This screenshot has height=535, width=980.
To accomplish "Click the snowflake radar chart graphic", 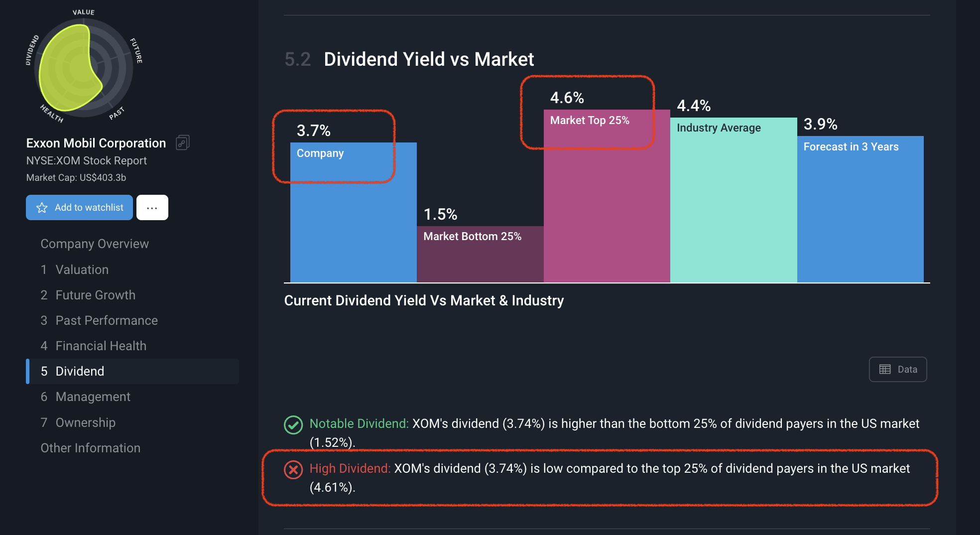I will [84, 68].
